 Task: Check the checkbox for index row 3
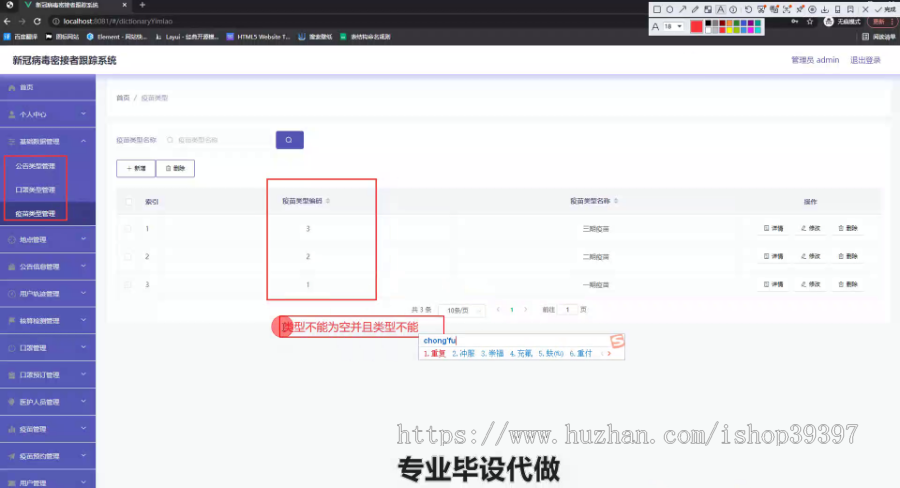pyautogui.click(x=128, y=284)
